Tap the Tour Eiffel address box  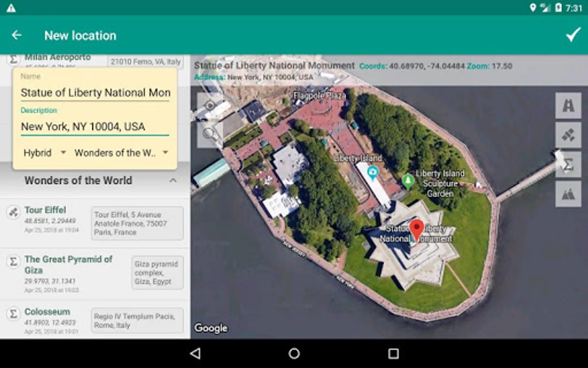tap(137, 223)
